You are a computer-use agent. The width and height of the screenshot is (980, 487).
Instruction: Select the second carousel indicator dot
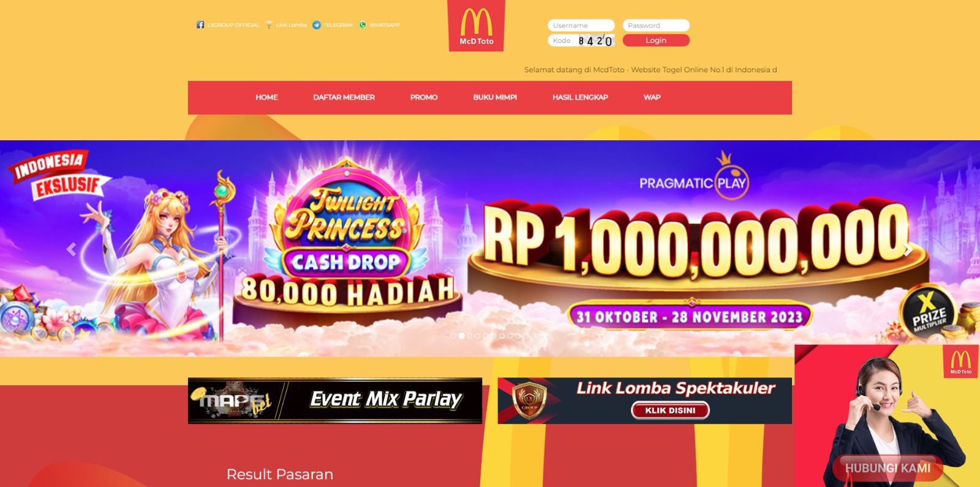click(x=461, y=336)
